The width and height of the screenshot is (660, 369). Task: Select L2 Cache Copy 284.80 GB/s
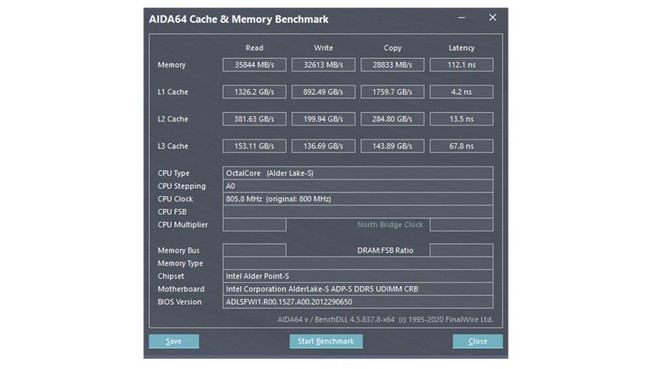[x=392, y=119]
